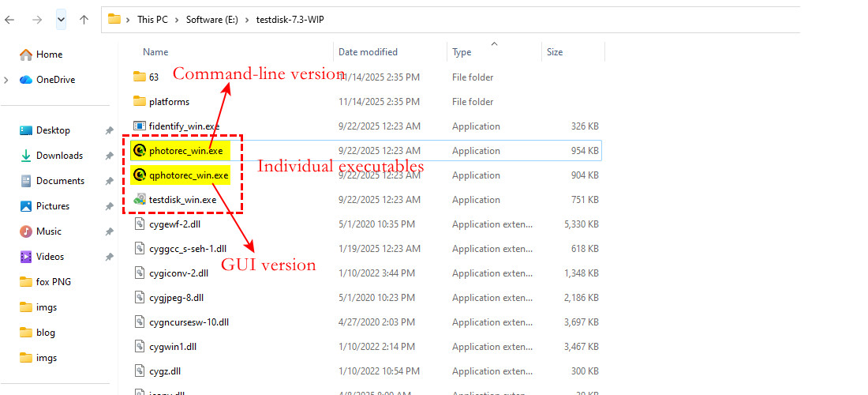Click 'File folder' type of platforms row
Image resolution: width=868 pixels, height=395 pixels.
pos(473,102)
